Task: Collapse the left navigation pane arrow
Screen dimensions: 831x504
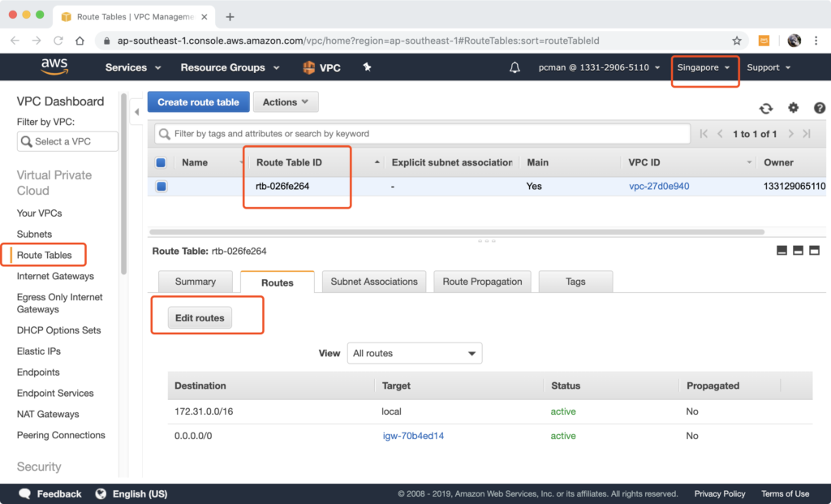Action: coord(136,112)
